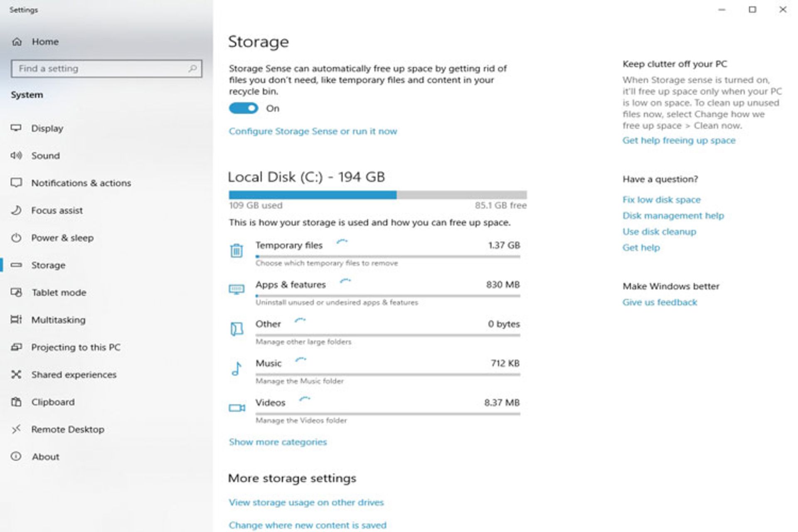The width and height of the screenshot is (798, 532).
Task: Click the camera icon beside Videos
Action: coord(237,408)
